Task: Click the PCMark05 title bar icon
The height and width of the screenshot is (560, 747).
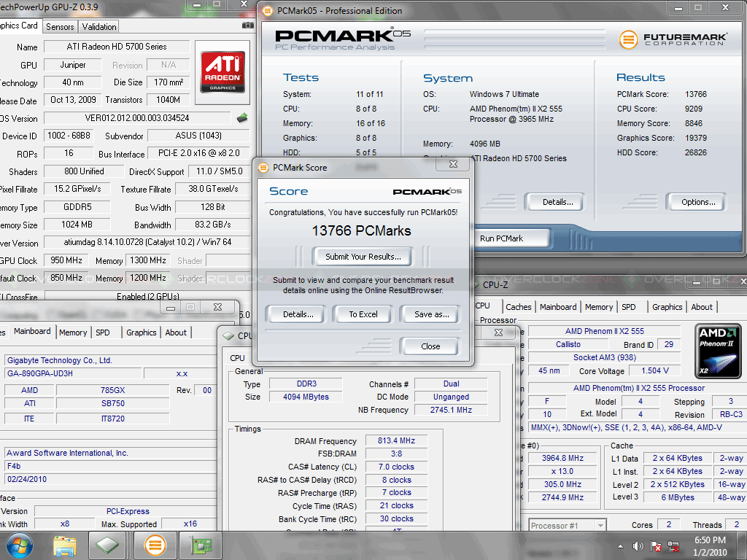Action: tap(268, 10)
